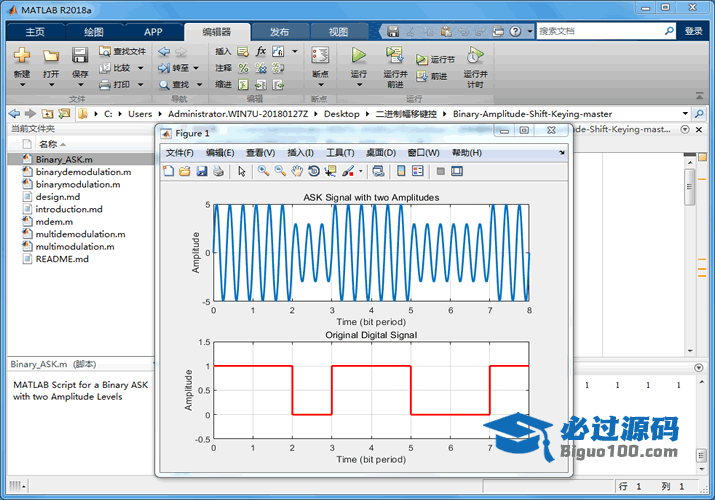
Task: Switch to the APP tab
Action: (153, 32)
